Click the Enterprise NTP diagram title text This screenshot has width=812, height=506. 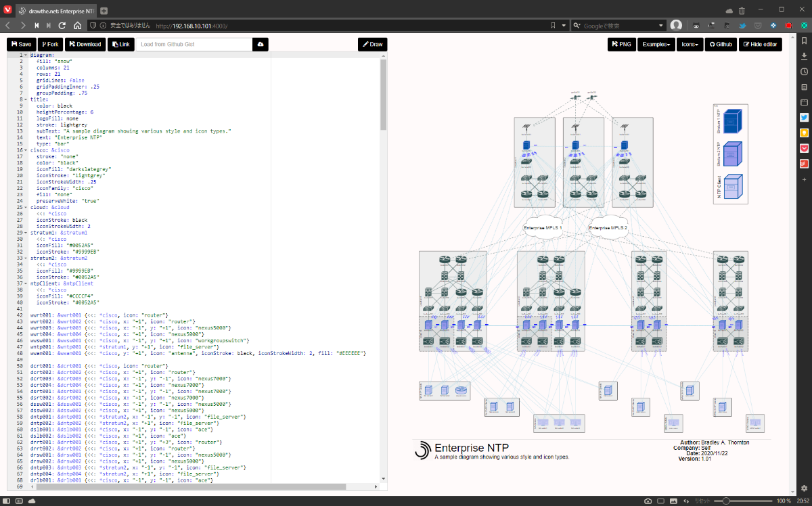pos(471,447)
